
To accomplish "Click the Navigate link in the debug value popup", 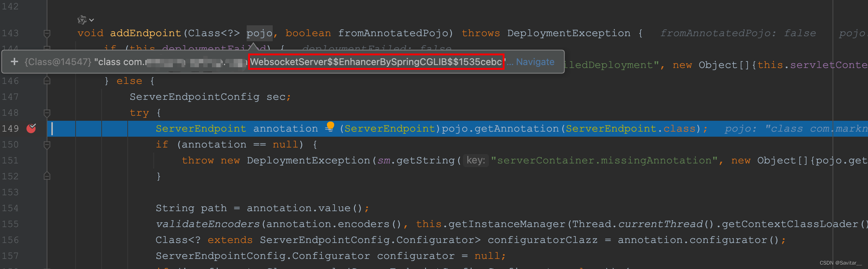I will 535,62.
